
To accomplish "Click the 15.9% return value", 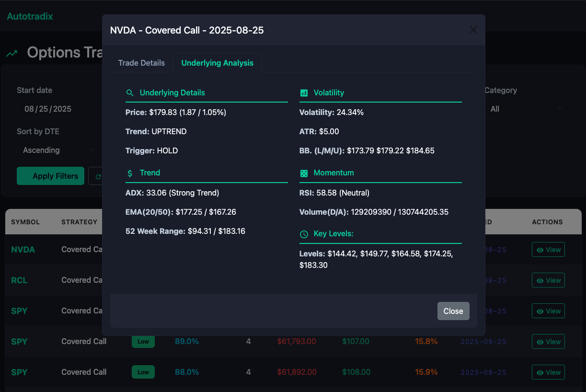I will point(426,372).
